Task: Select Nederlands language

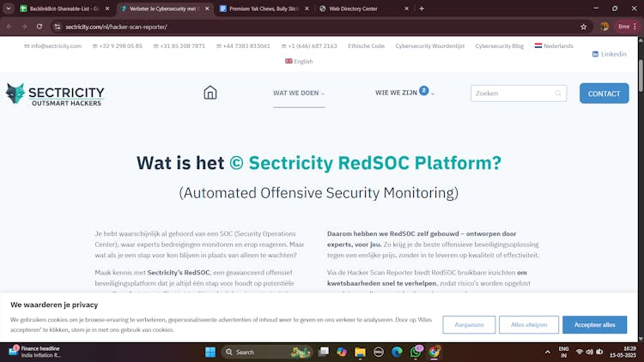Action: (554, 46)
